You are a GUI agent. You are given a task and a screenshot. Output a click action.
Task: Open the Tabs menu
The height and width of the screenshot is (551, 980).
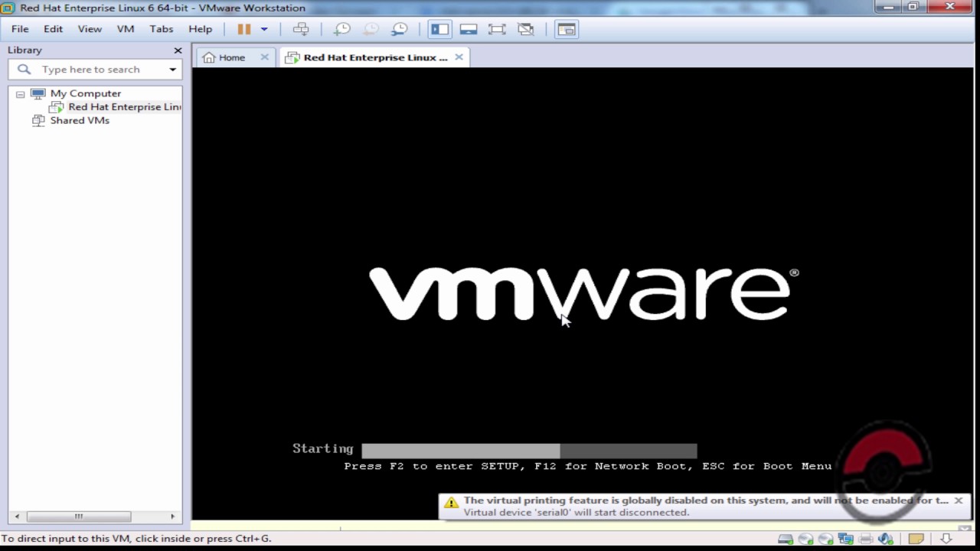click(x=161, y=29)
